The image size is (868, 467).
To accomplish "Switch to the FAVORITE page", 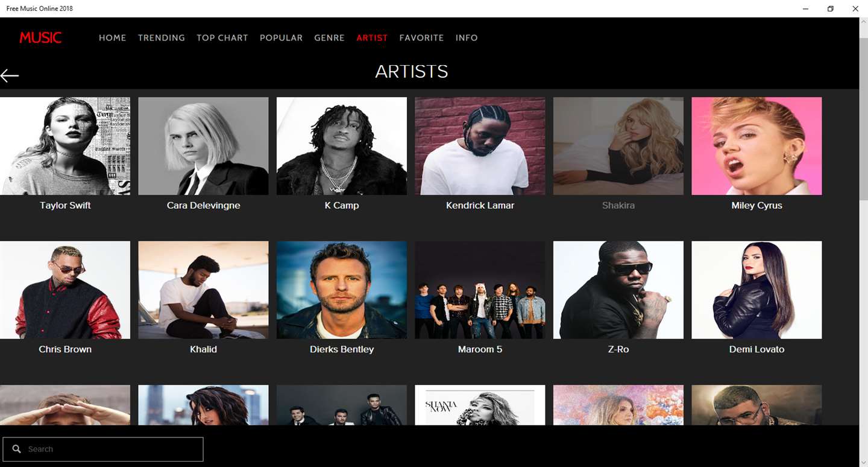I will (x=421, y=37).
